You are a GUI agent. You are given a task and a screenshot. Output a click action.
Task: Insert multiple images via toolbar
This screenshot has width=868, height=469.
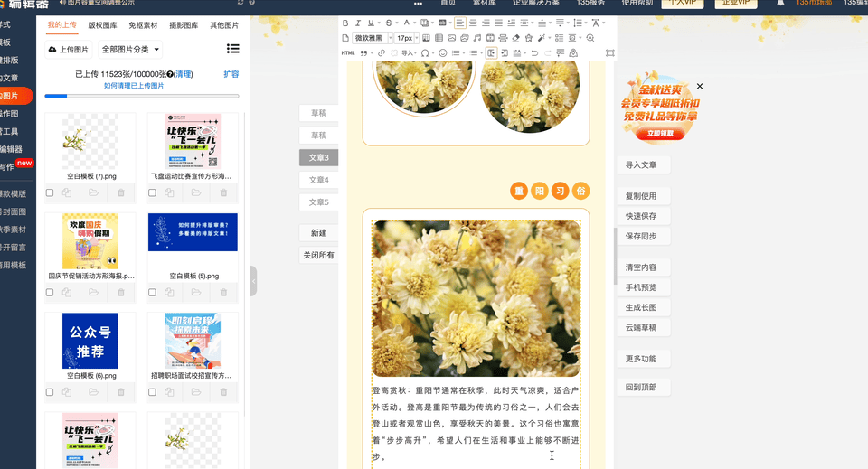[465, 38]
